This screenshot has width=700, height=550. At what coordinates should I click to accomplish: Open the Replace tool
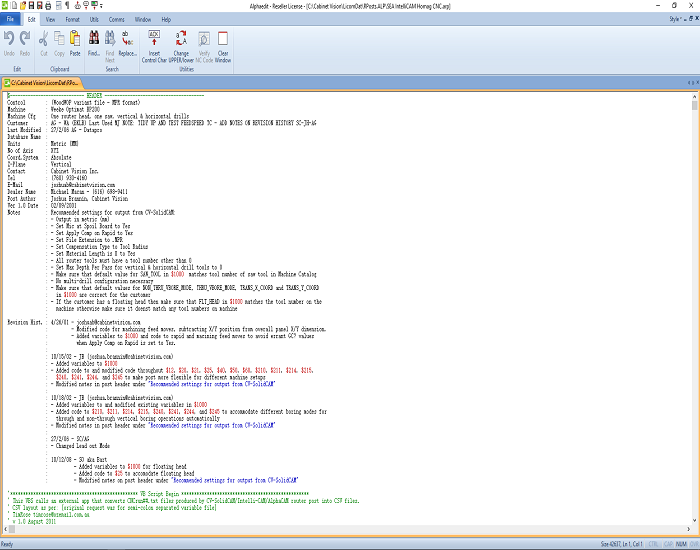(x=128, y=44)
